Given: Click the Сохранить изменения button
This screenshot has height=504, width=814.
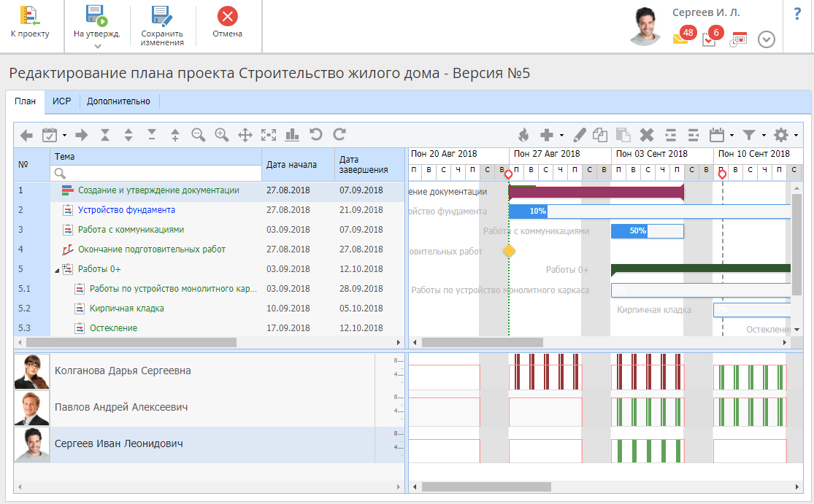Looking at the screenshot, I should [162, 26].
